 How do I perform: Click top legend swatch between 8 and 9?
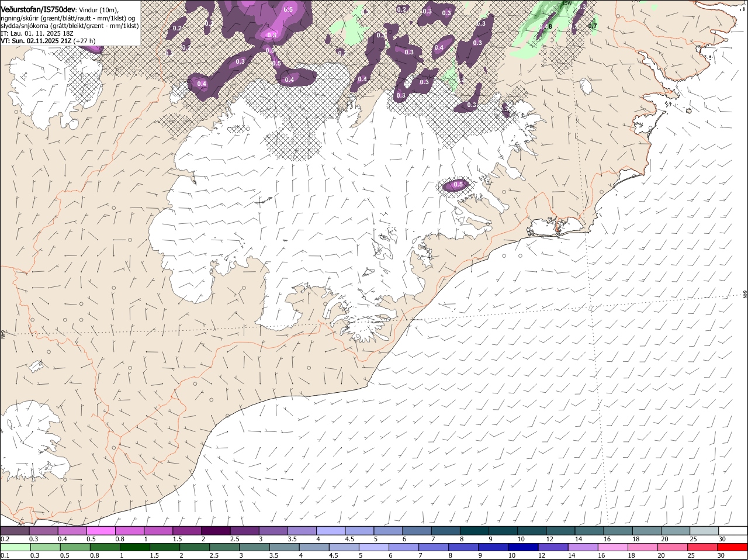(473, 530)
